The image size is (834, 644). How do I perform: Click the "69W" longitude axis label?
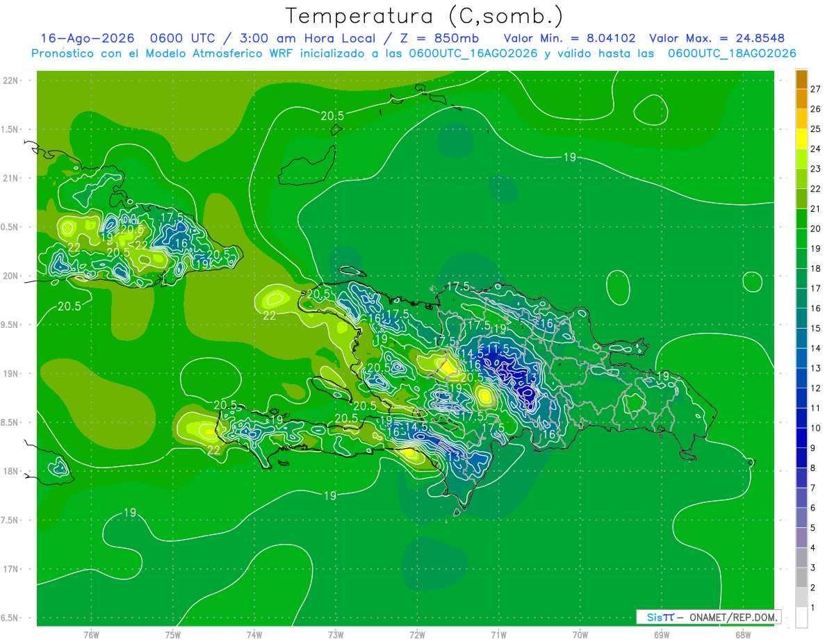(662, 634)
